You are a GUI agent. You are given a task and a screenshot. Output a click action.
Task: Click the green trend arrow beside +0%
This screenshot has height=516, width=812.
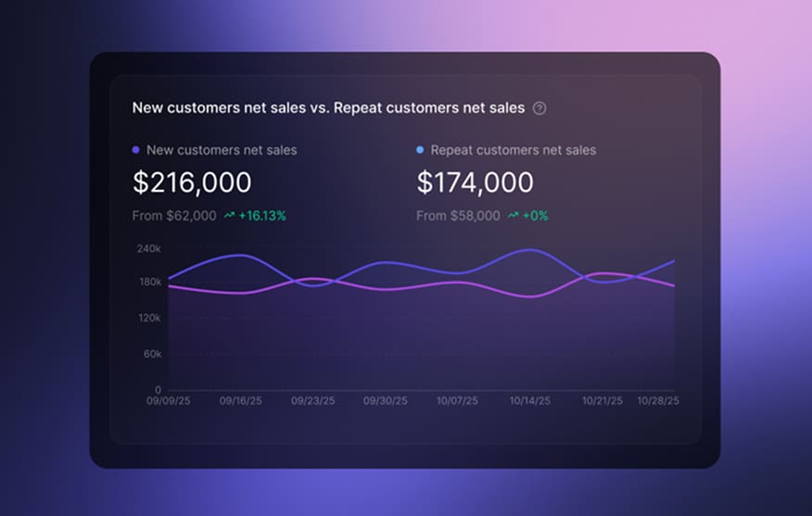(513, 216)
